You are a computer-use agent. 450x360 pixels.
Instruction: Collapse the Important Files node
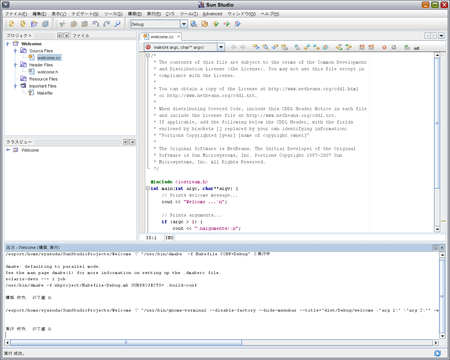[x=15, y=86]
